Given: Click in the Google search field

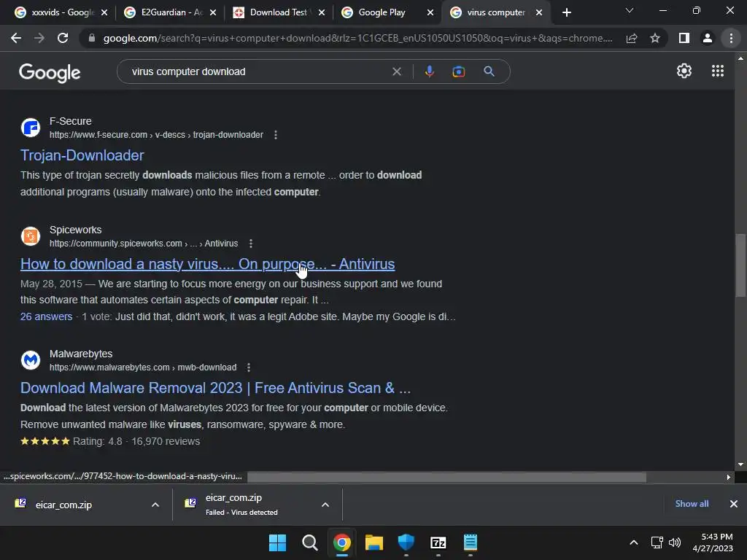Looking at the screenshot, I should [258, 71].
